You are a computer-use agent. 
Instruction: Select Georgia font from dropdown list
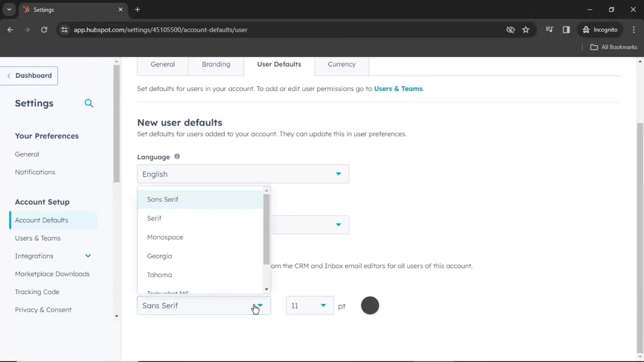click(x=159, y=255)
